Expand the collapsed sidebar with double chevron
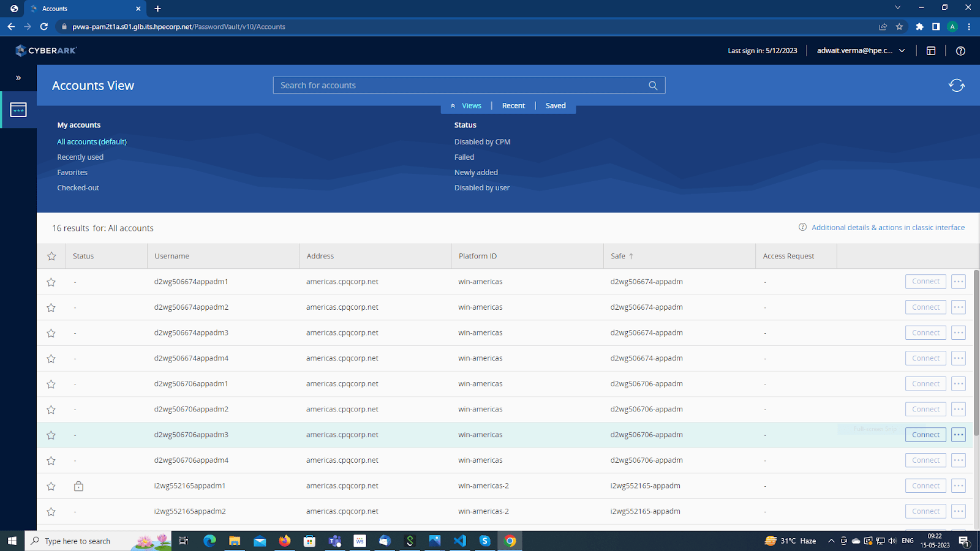The image size is (980, 551). (18, 77)
